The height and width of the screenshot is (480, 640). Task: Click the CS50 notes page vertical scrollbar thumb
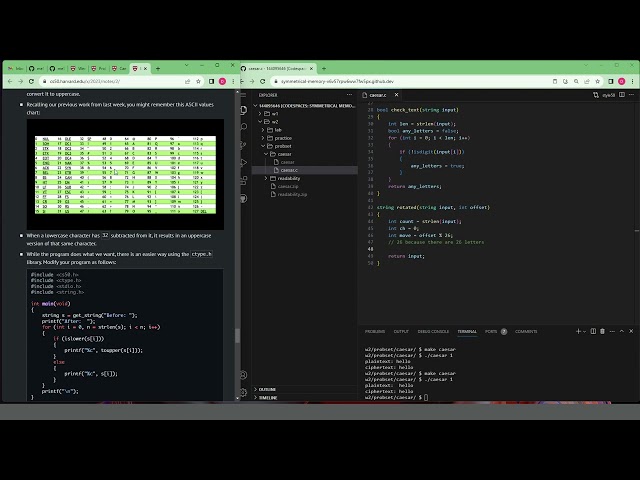pyautogui.click(x=237, y=336)
